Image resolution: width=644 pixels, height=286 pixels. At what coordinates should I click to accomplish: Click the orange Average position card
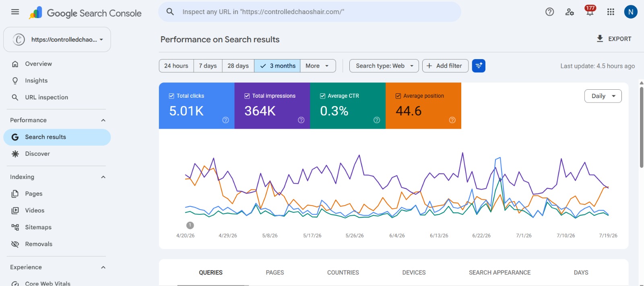[423, 106]
